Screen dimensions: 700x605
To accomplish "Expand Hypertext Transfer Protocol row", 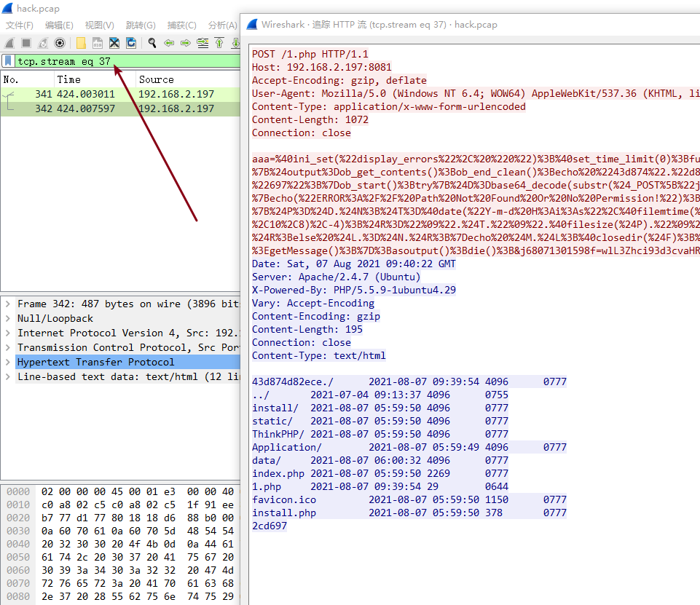I will (7, 362).
